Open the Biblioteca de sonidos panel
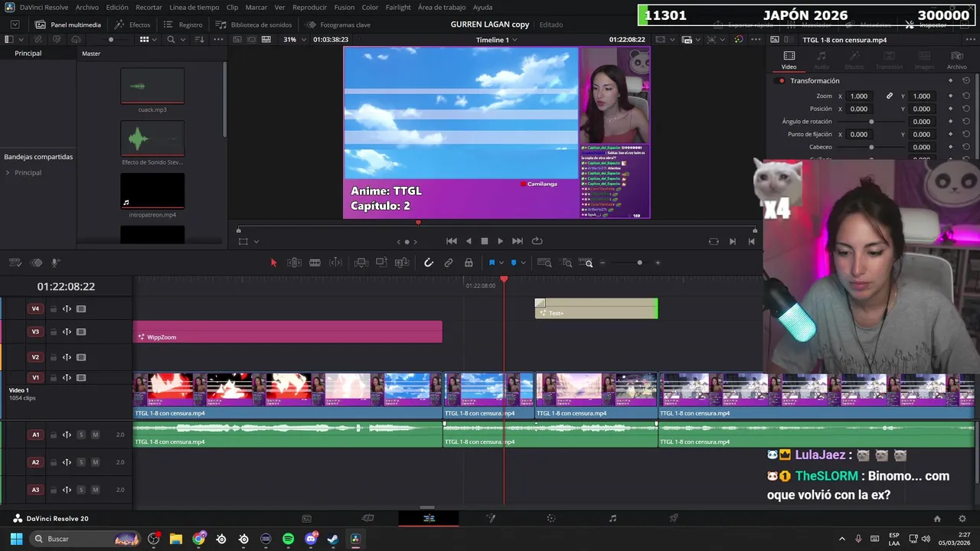The image size is (980, 551). pyautogui.click(x=253, y=24)
